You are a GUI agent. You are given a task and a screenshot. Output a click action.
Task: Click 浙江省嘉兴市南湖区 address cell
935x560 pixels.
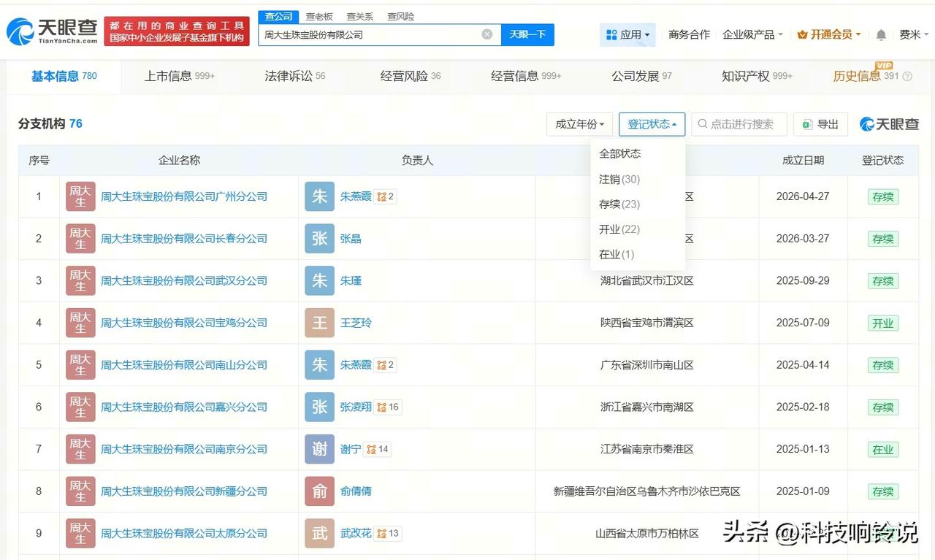point(647,407)
